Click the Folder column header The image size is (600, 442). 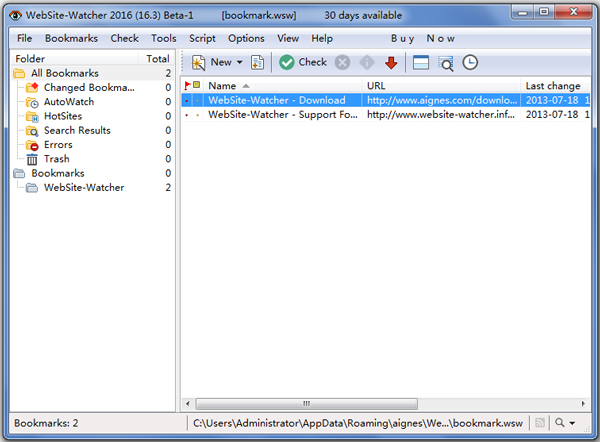pyautogui.click(x=75, y=59)
